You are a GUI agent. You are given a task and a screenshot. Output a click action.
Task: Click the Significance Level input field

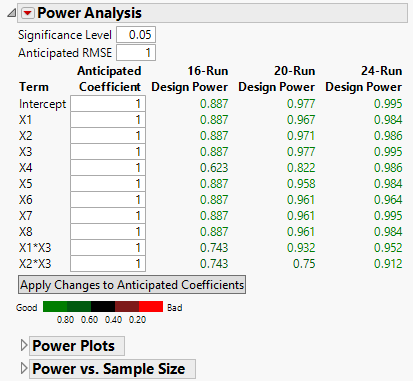pyautogui.click(x=136, y=35)
